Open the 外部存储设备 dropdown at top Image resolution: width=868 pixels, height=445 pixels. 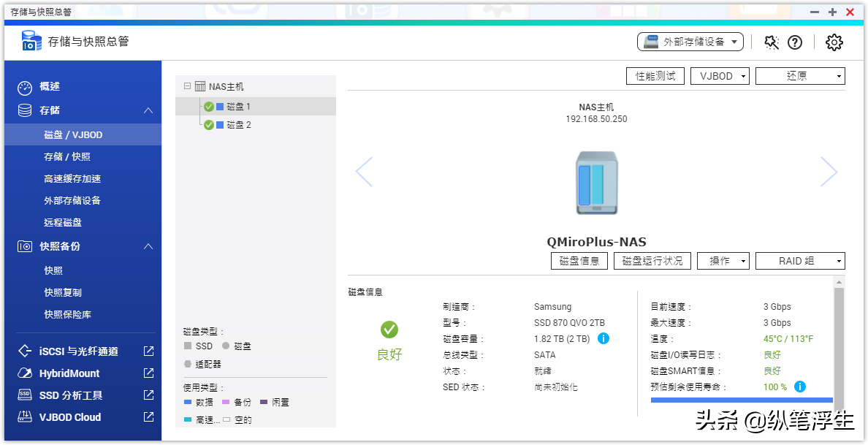pyautogui.click(x=690, y=42)
